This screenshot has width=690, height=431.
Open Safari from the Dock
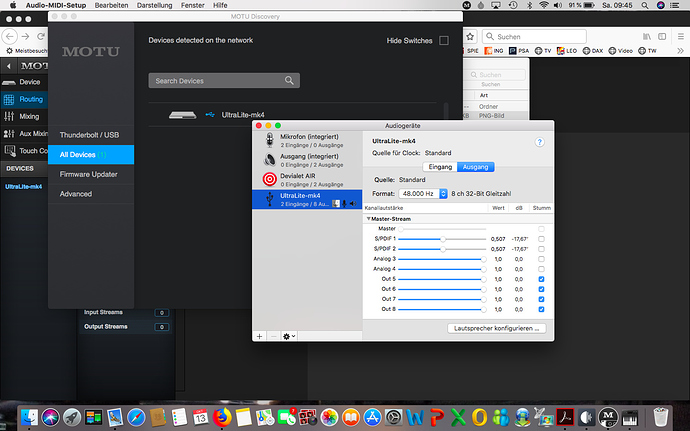[136, 417]
